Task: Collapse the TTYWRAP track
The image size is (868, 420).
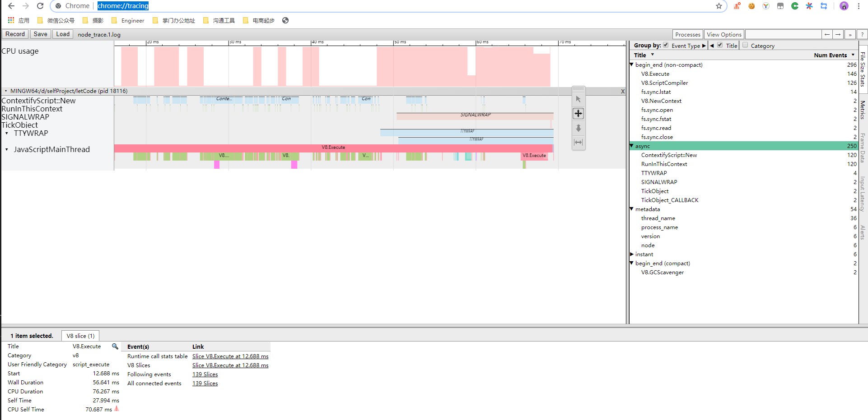Action: pyautogui.click(x=7, y=134)
